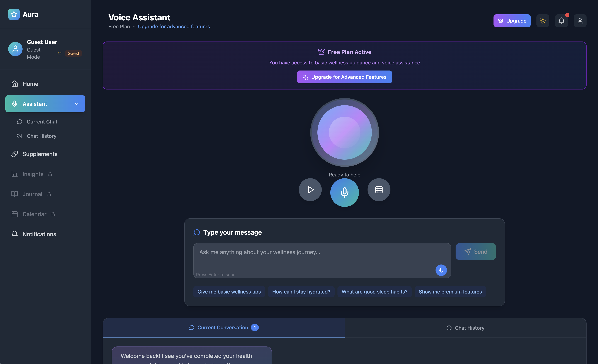Open the notifications bell in header
Image resolution: width=598 pixels, height=364 pixels.
561,21
